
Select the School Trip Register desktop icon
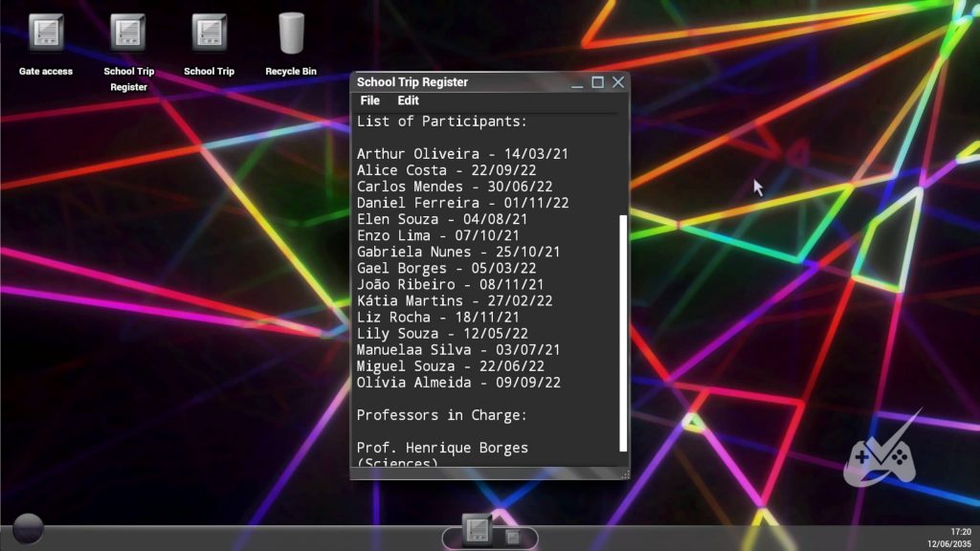coord(128,33)
